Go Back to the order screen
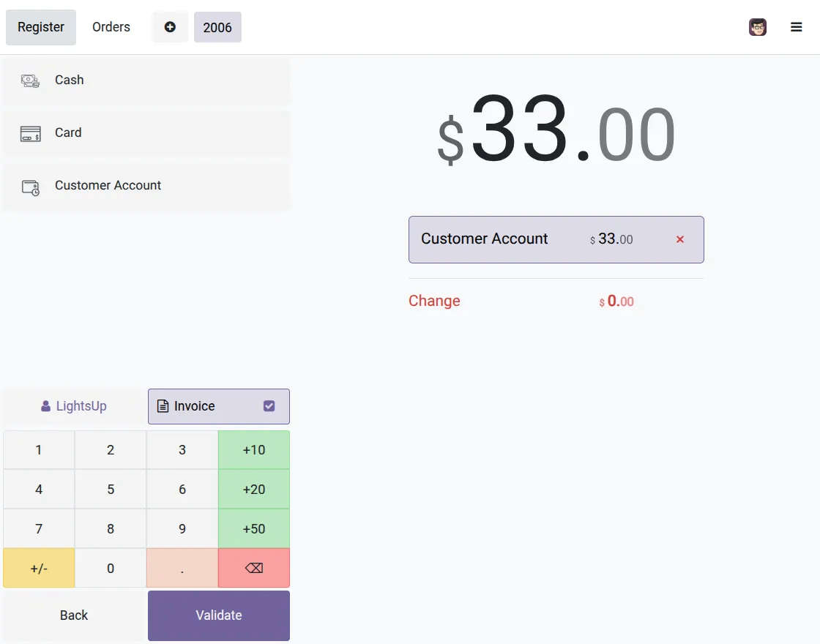The width and height of the screenshot is (820, 644). (x=73, y=615)
